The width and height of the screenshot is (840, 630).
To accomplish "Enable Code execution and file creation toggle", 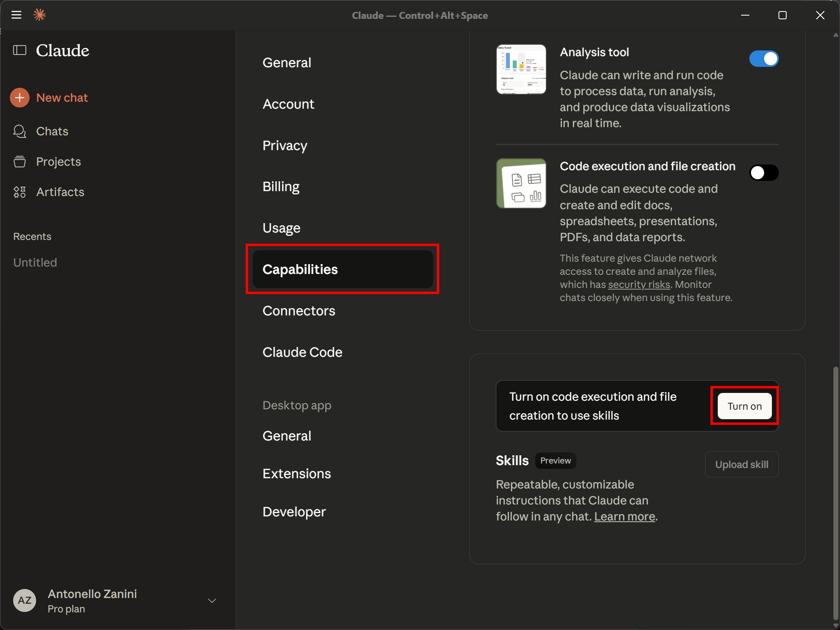I will (x=764, y=173).
